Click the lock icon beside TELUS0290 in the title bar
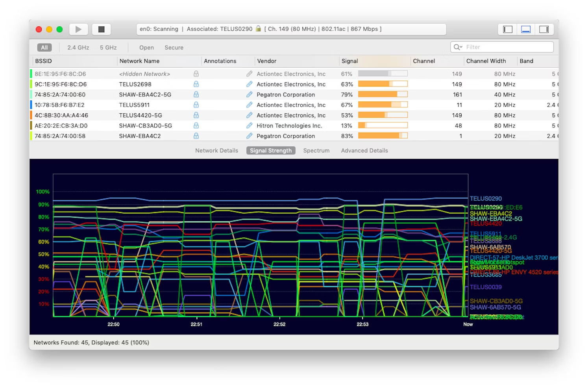 point(258,29)
